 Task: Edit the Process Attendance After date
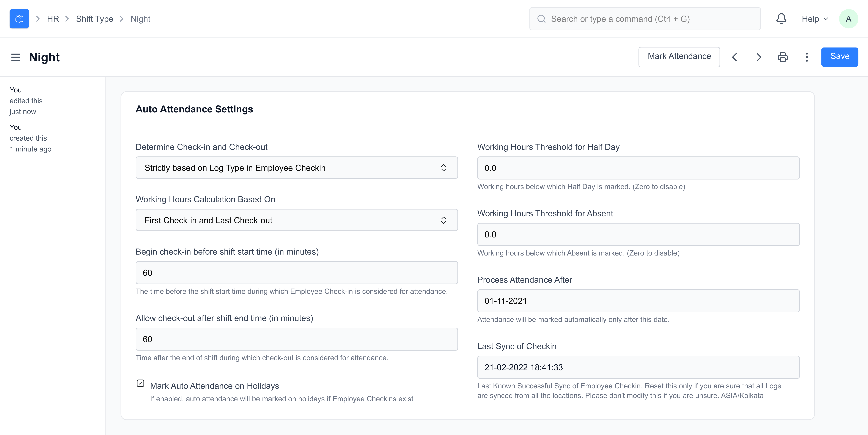click(x=638, y=301)
